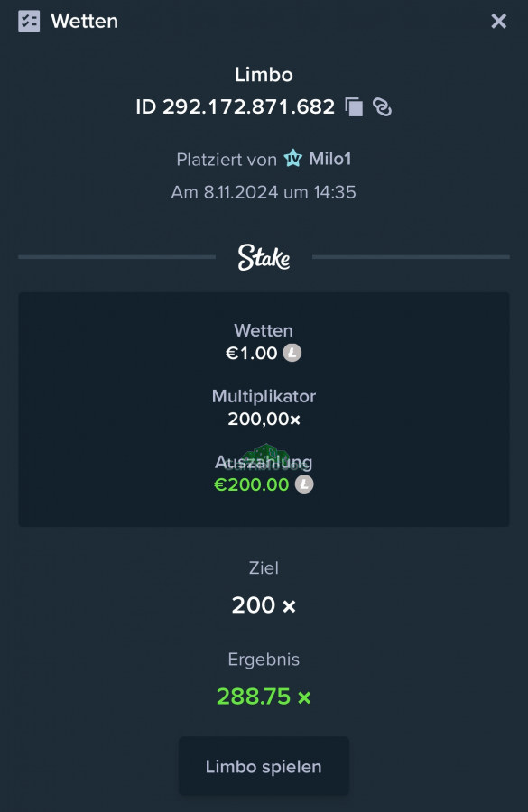This screenshot has width=528, height=812.
Task: Click the Wetten header title text
Action: point(85,22)
